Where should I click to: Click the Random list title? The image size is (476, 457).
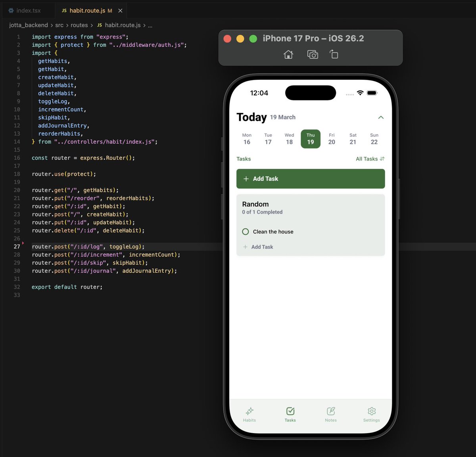point(255,204)
